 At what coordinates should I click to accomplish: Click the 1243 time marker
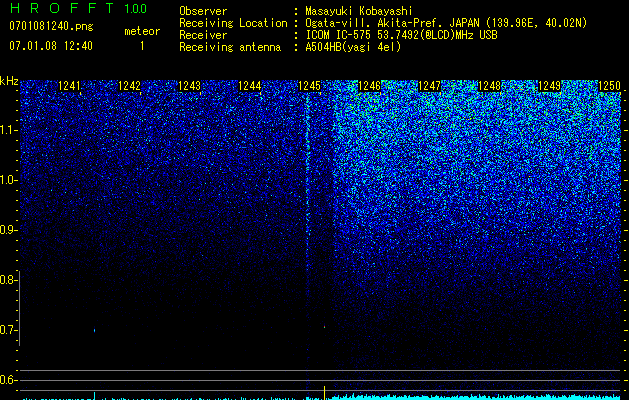click(189, 86)
